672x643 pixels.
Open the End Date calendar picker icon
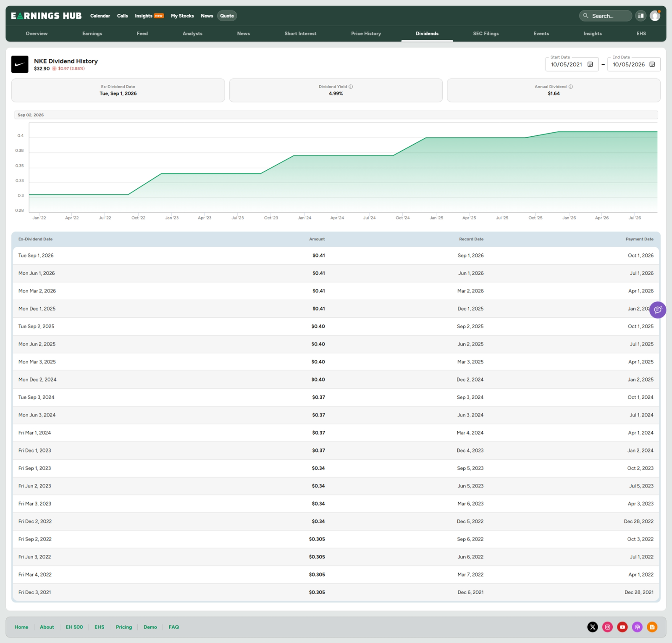point(652,64)
